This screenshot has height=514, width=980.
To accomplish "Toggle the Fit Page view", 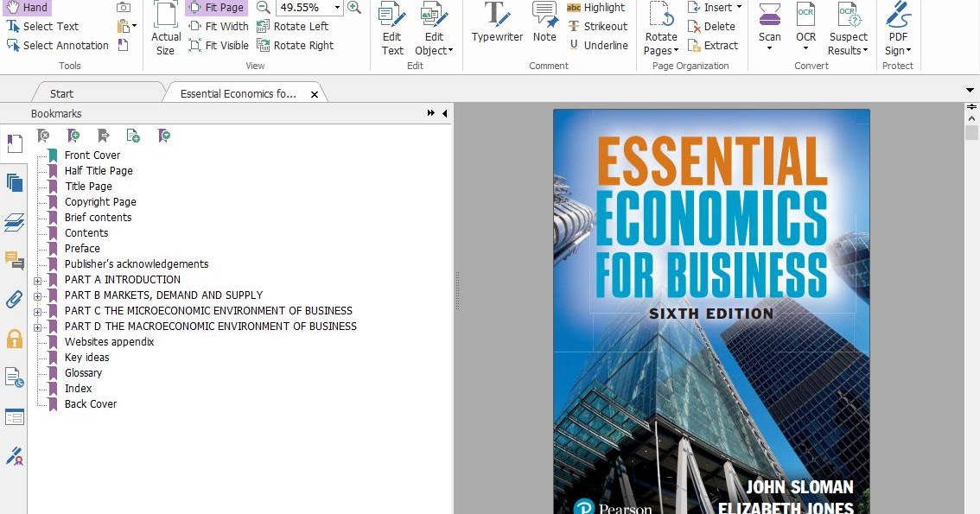I will pyautogui.click(x=216, y=8).
